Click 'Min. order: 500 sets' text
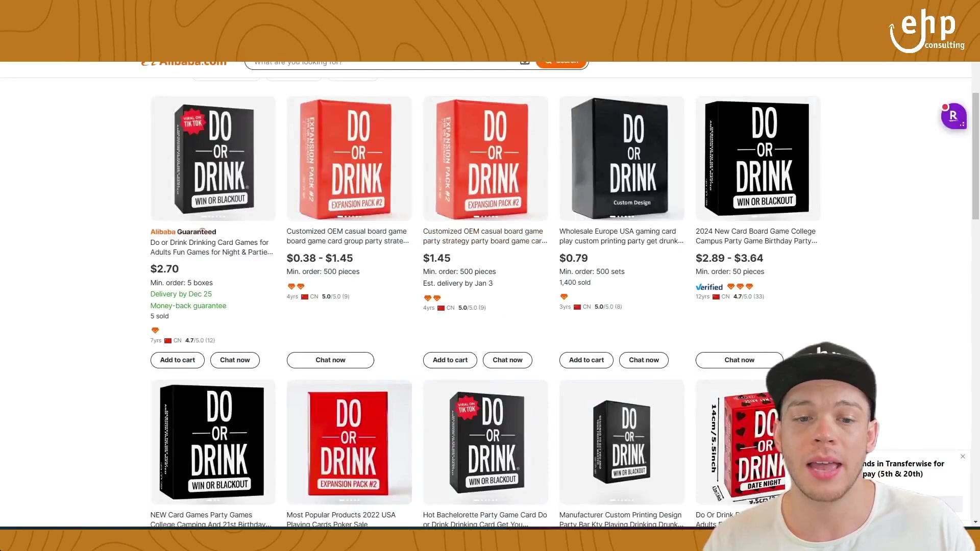The height and width of the screenshot is (551, 980). click(592, 271)
